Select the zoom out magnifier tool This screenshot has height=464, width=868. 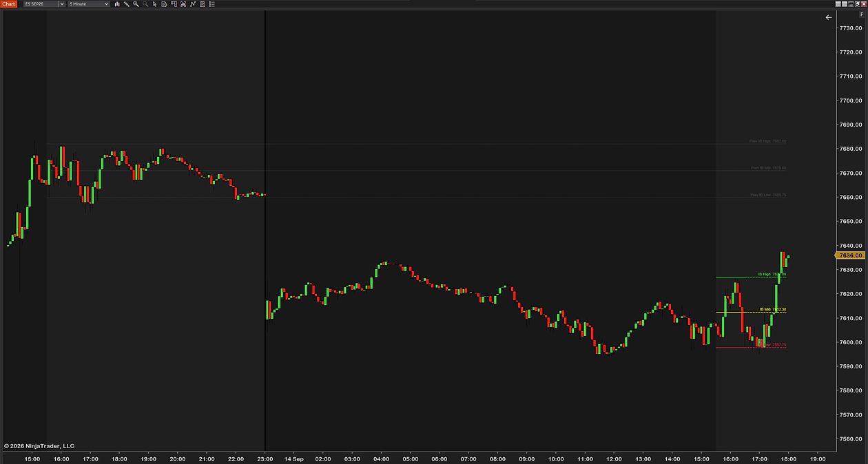pyautogui.click(x=145, y=4)
